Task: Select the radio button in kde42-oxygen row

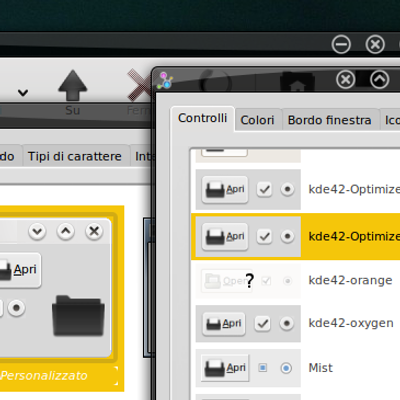Action: [286, 323]
